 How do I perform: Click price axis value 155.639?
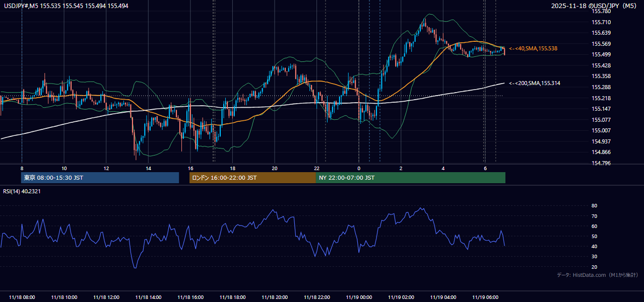601,33
